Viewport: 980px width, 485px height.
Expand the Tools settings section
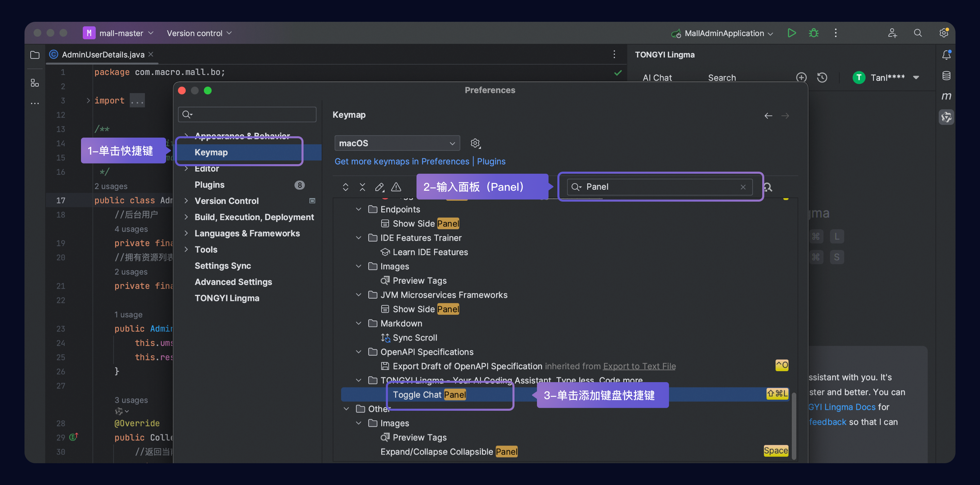tap(186, 250)
